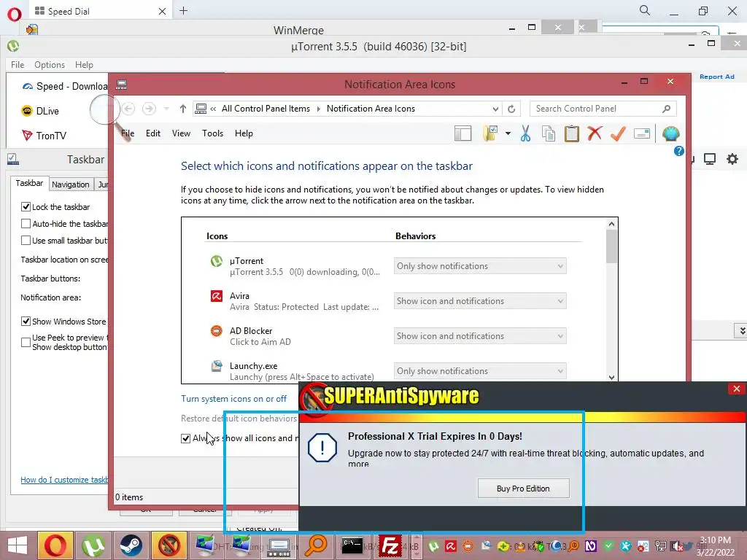This screenshot has width=747, height=560.
Task: Open AD Blocker behavior dropdown
Action: 480,336
